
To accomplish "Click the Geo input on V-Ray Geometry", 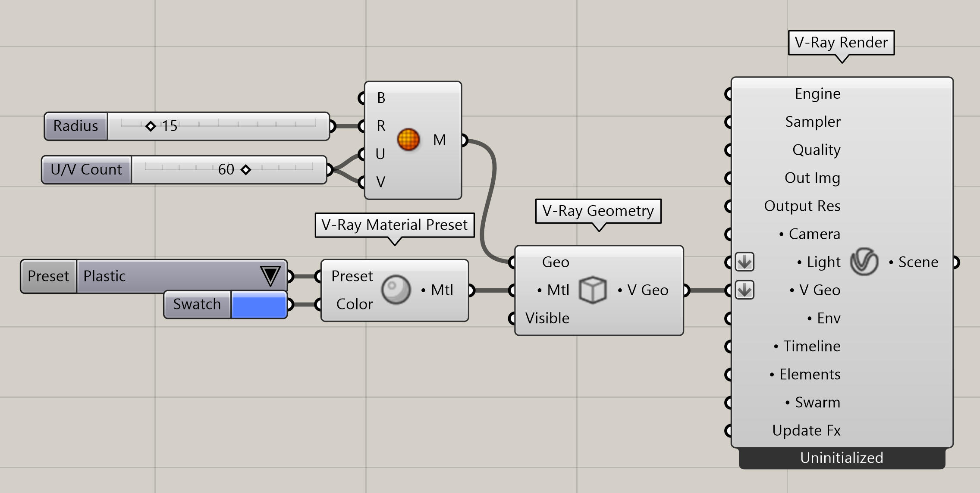I will [556, 262].
